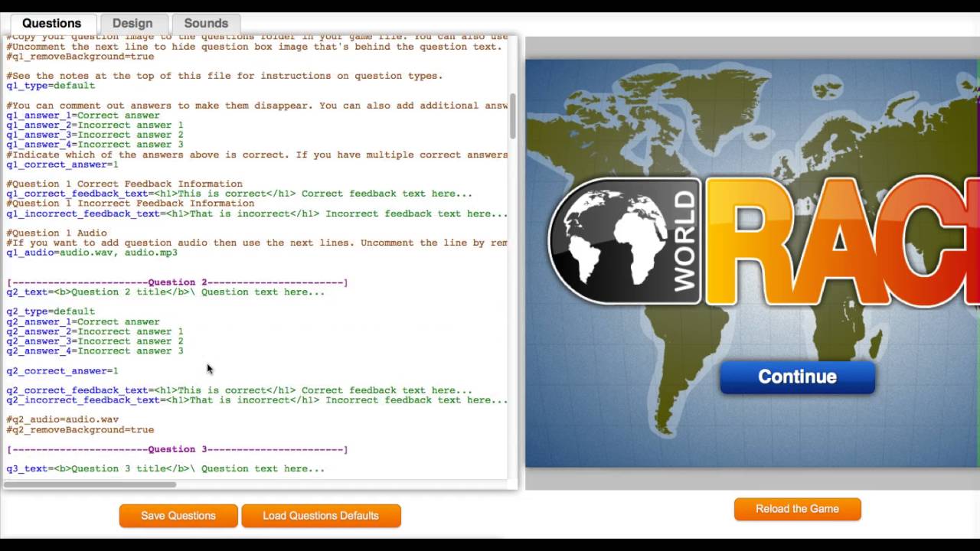
Task: Click the comment '#Question 1 Audio'
Action: [57, 233]
